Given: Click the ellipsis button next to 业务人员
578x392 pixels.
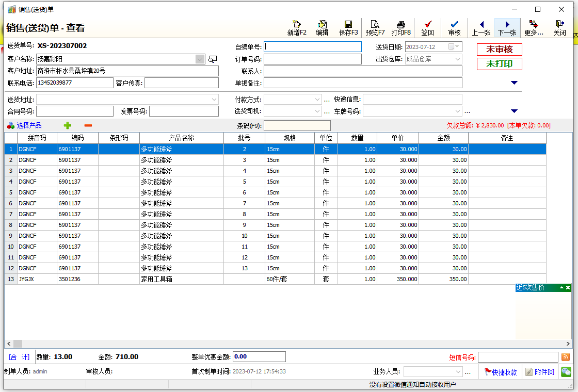Looking at the screenshot, I should pyautogui.click(x=468, y=372).
